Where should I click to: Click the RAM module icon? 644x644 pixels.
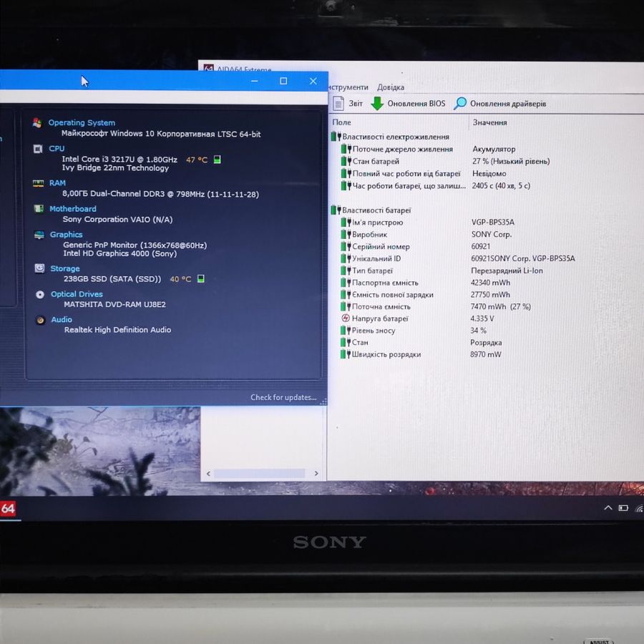coord(38,183)
